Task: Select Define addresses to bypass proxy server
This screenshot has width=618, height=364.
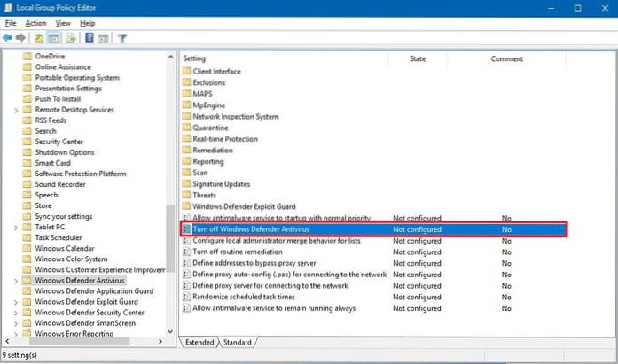Action: (254, 263)
